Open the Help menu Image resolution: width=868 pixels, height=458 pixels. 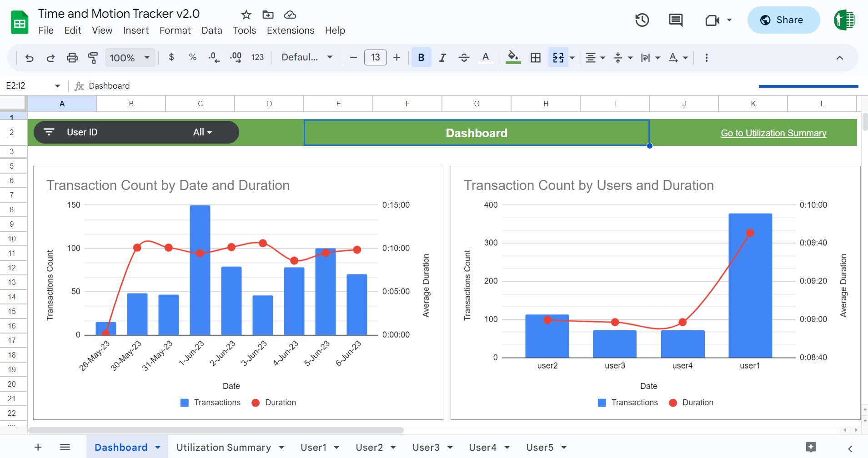335,30
